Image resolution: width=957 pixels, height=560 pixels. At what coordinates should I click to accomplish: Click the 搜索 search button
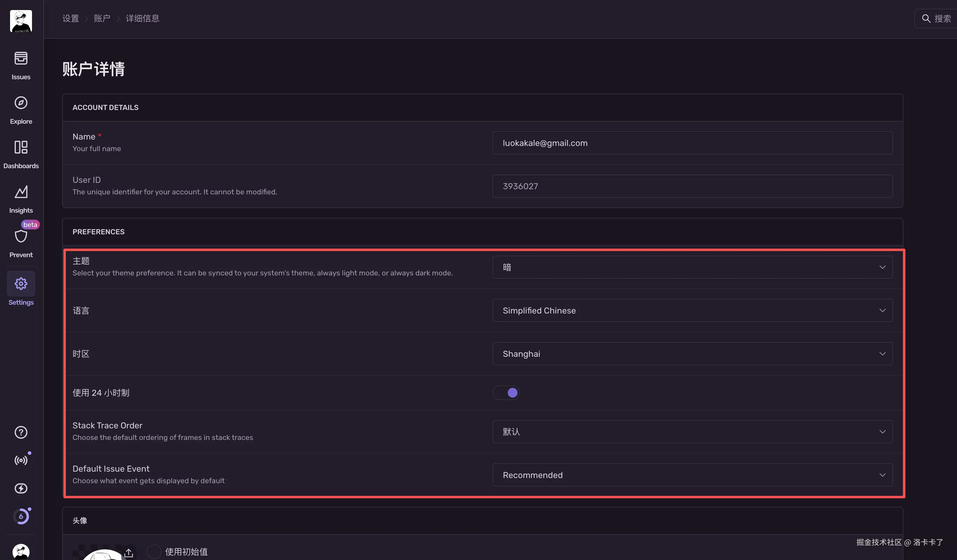pyautogui.click(x=937, y=19)
